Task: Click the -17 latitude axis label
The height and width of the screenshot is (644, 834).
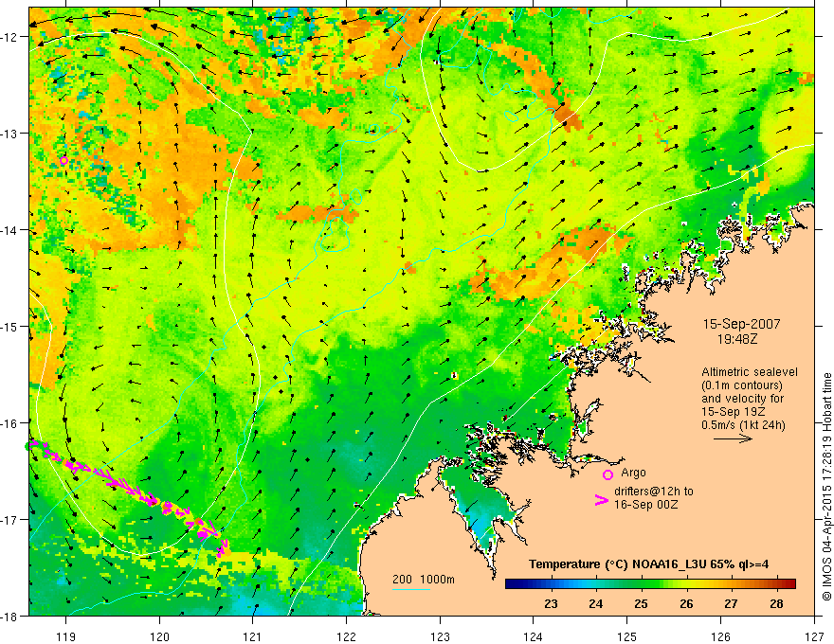Action: pos(10,520)
